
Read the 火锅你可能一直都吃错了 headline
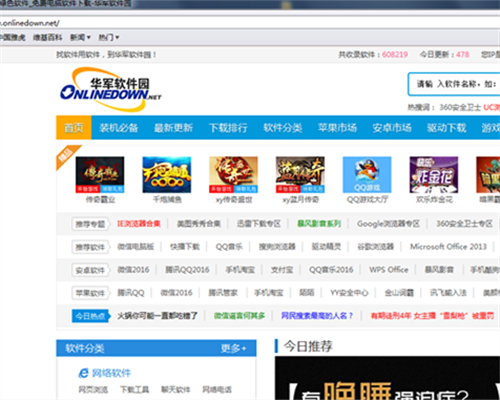click(x=157, y=316)
